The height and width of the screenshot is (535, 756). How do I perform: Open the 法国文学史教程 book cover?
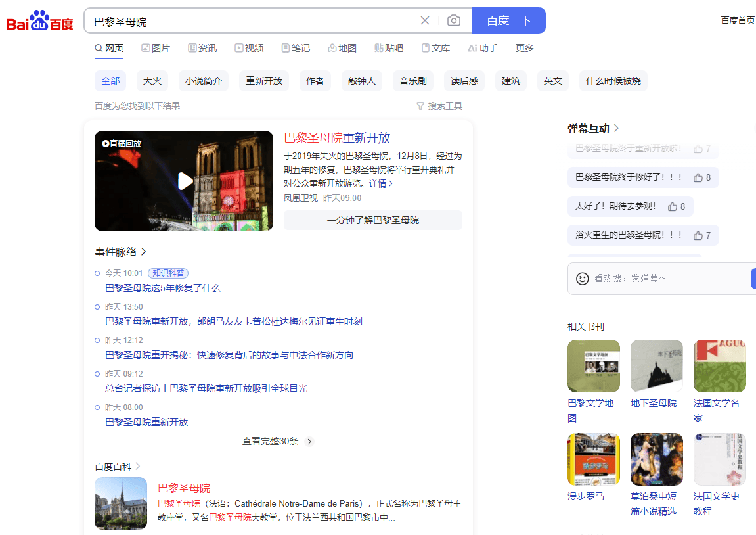(x=720, y=459)
